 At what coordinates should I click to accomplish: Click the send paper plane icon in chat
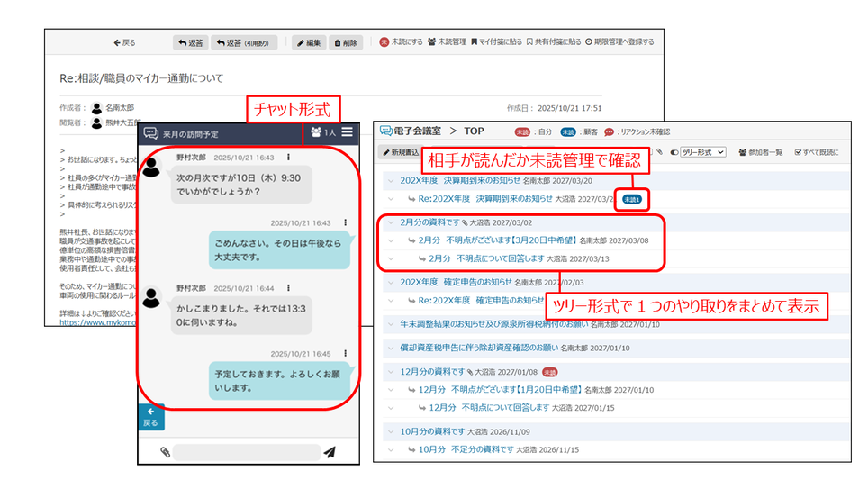click(330, 452)
